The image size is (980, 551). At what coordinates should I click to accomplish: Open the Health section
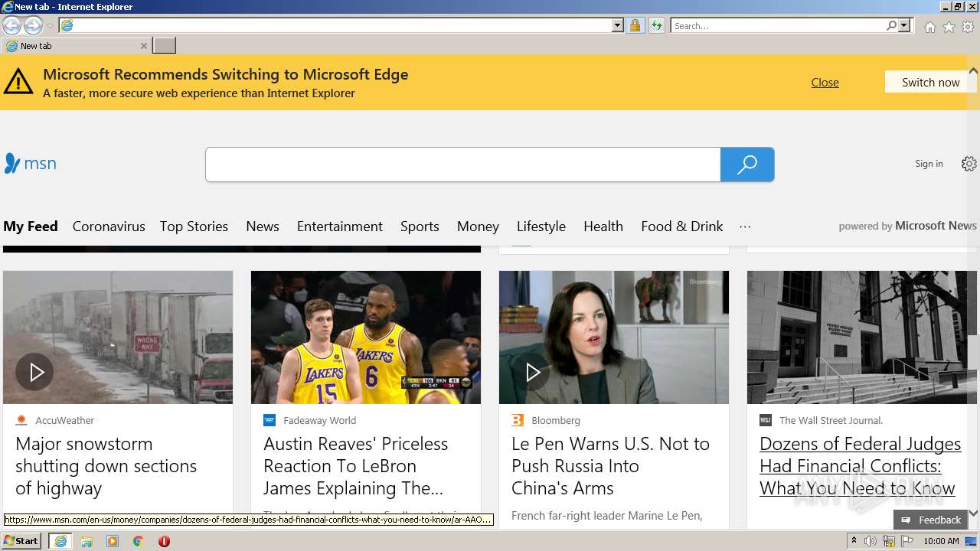tap(603, 227)
